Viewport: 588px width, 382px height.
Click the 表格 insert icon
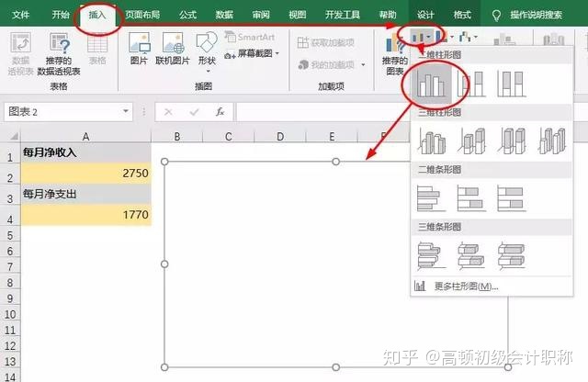(97, 49)
